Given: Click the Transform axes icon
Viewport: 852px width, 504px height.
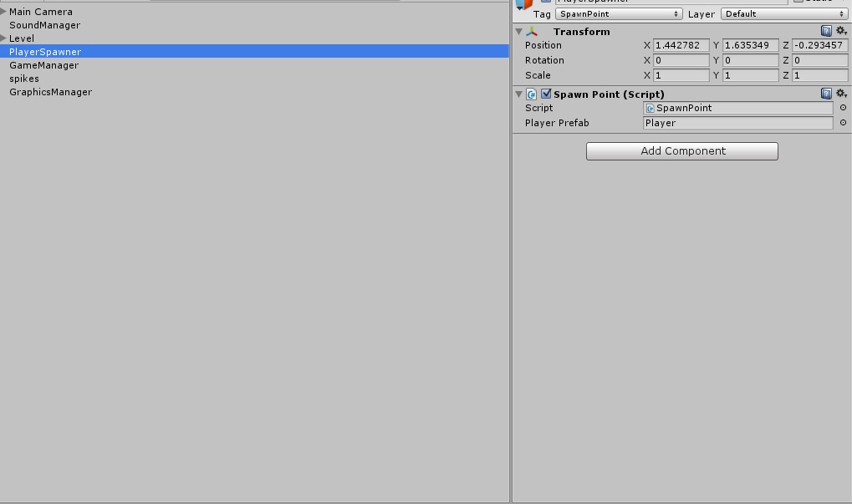Looking at the screenshot, I should 532,32.
